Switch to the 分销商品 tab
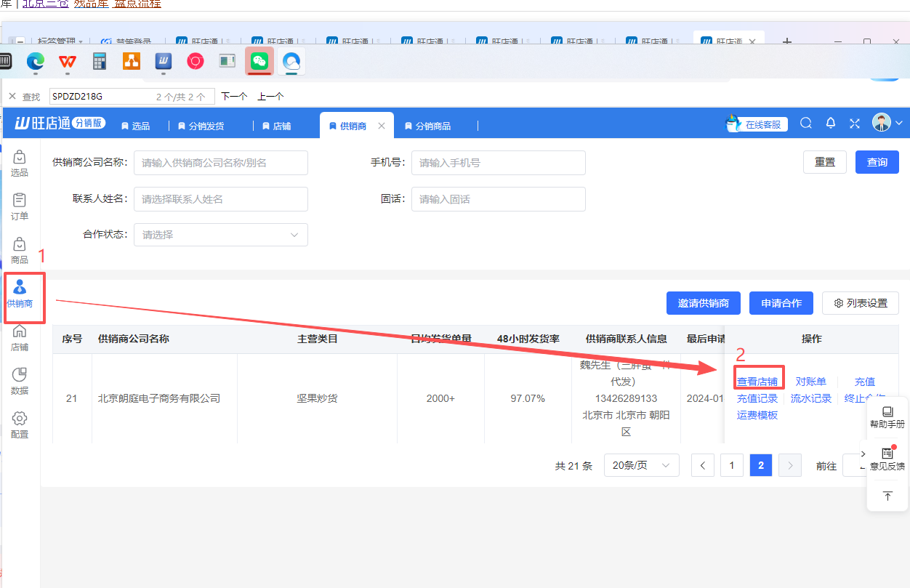 tap(427, 126)
